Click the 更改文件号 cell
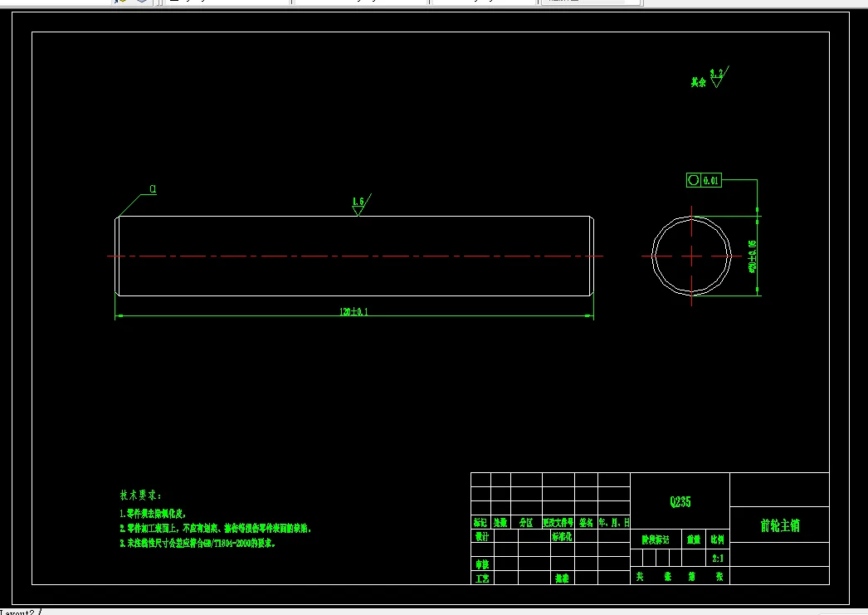Viewport: 868px width, 615px height. point(558,522)
